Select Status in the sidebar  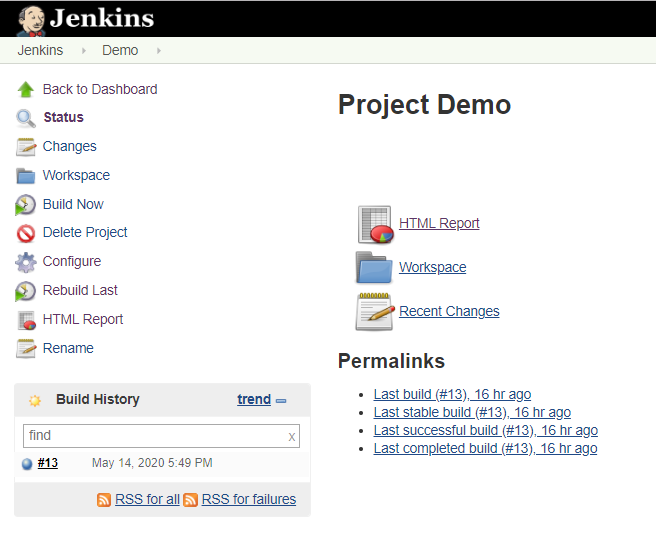click(64, 117)
